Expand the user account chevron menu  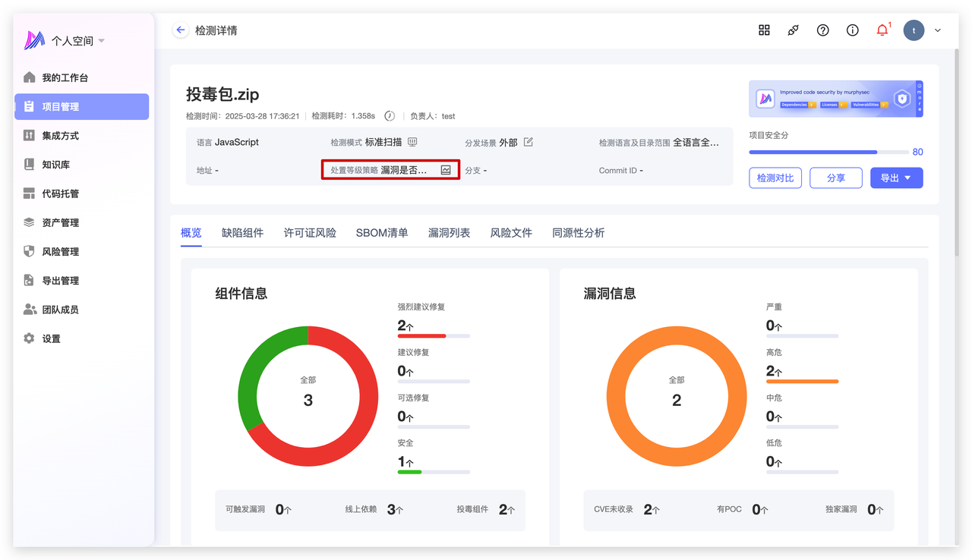938,30
